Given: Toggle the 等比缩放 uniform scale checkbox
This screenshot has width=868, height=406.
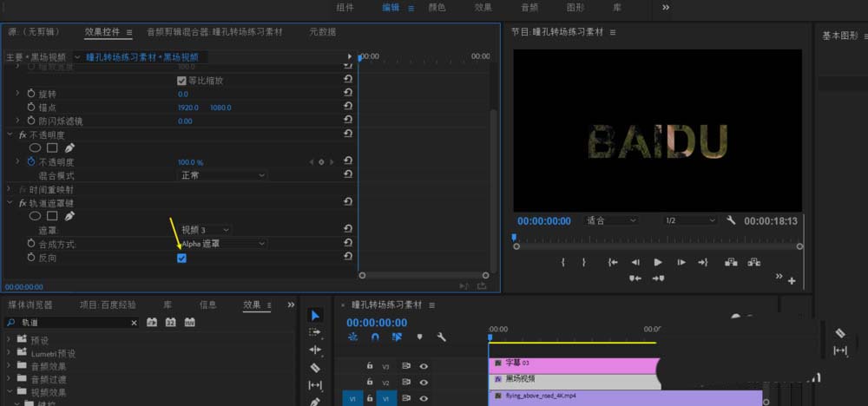Looking at the screenshot, I should (181, 80).
